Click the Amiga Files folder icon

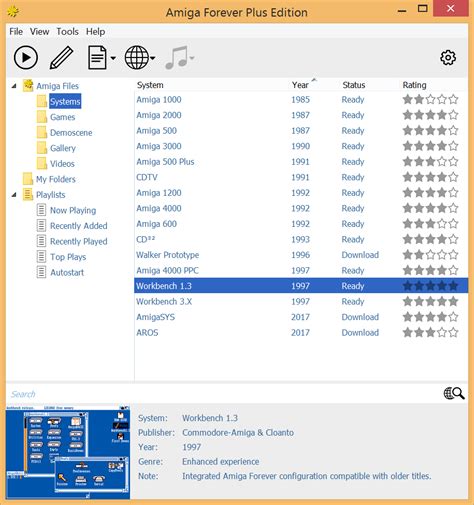coord(28,86)
